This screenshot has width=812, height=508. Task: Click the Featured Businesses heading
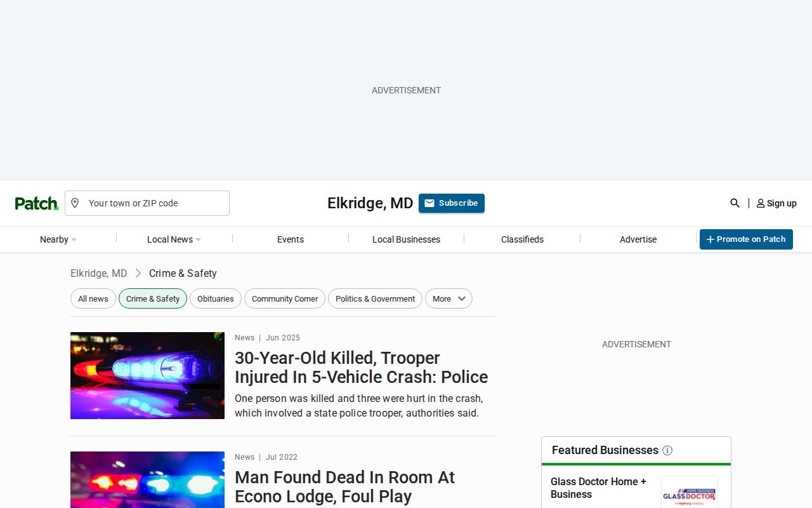pyautogui.click(x=605, y=450)
